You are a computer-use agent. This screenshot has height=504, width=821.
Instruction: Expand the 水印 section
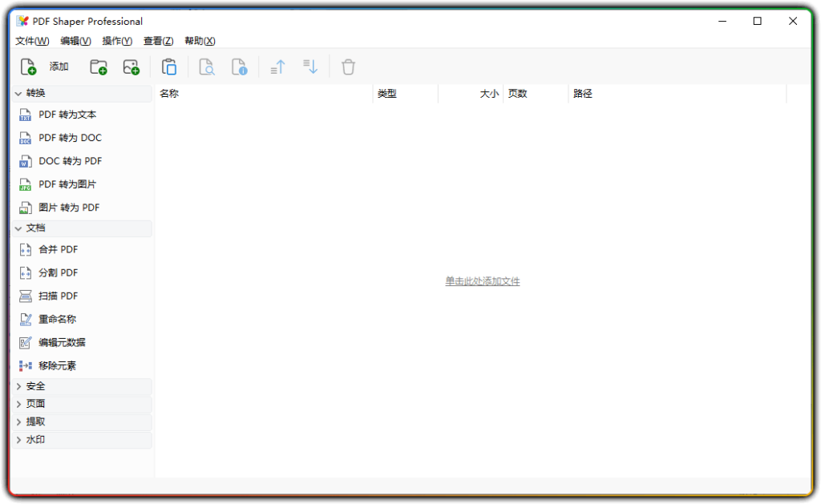[18, 440]
